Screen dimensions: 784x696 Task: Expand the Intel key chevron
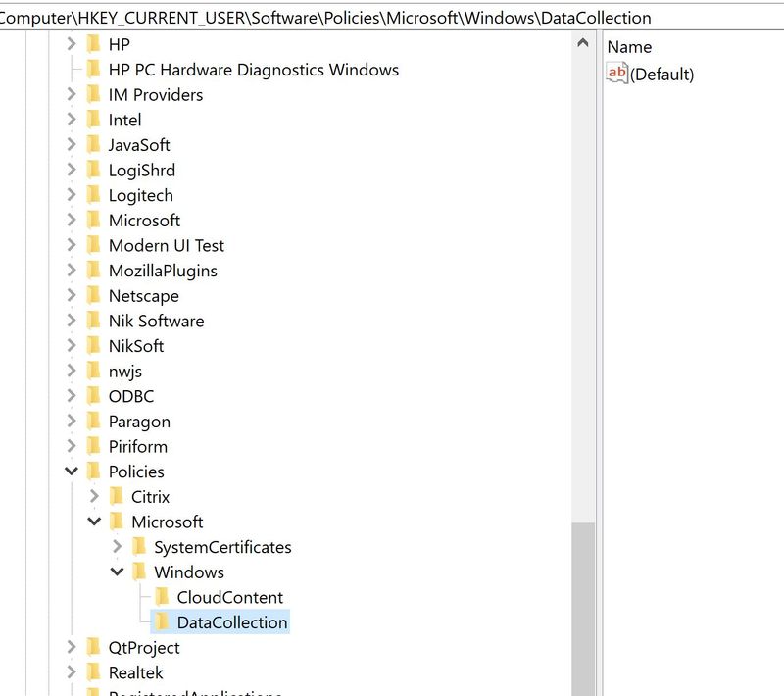(x=72, y=119)
